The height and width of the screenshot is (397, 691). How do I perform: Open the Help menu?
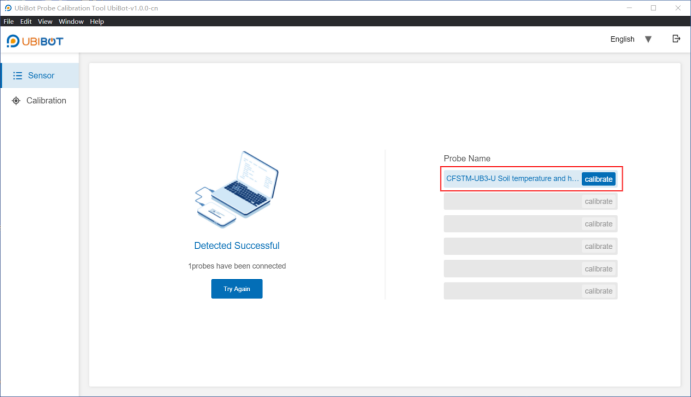tap(97, 21)
